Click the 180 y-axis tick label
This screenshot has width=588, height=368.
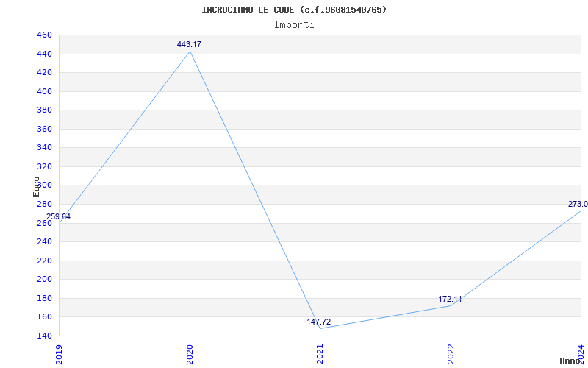44,298
